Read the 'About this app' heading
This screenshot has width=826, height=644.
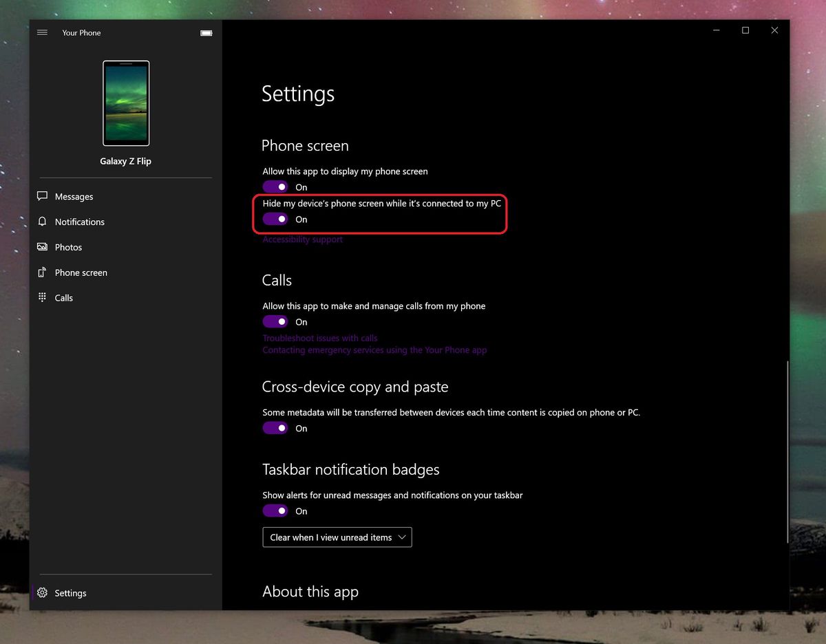coord(310,591)
